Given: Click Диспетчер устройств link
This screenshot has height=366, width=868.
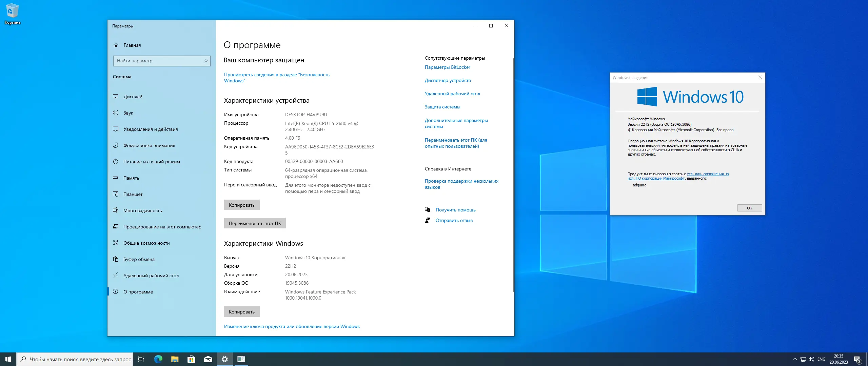Looking at the screenshot, I should pyautogui.click(x=448, y=80).
